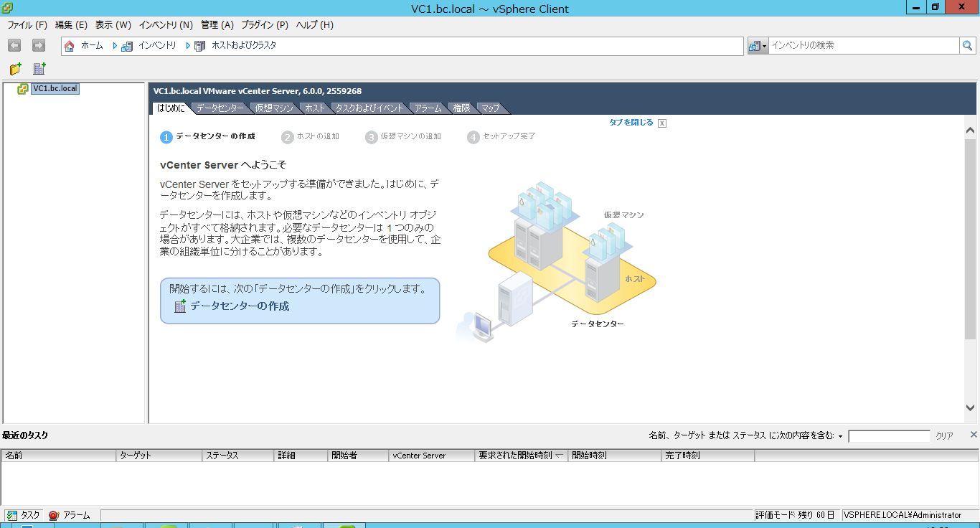Click ホーム in the breadcrumb
Image resolution: width=980 pixels, height=528 pixels.
pyautogui.click(x=92, y=45)
